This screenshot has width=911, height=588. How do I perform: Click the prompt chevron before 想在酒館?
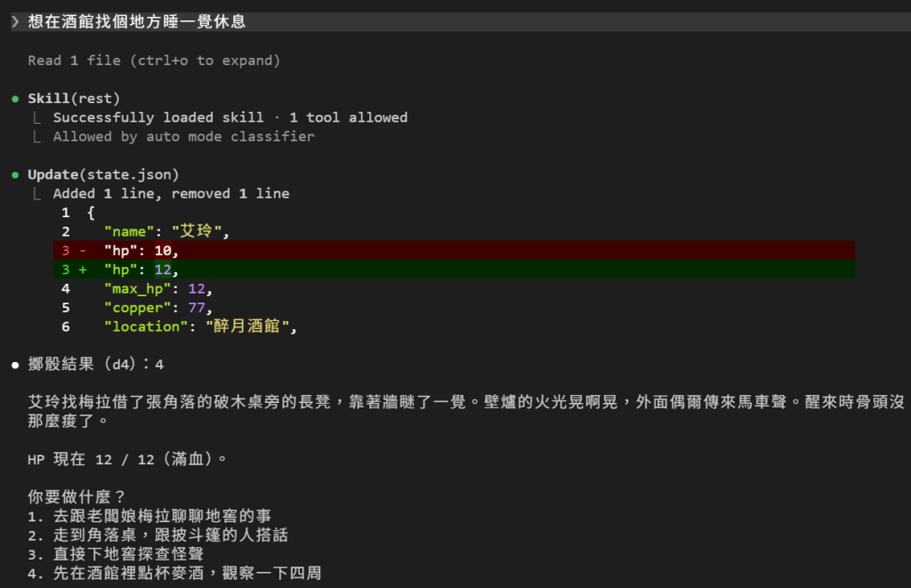(x=15, y=22)
